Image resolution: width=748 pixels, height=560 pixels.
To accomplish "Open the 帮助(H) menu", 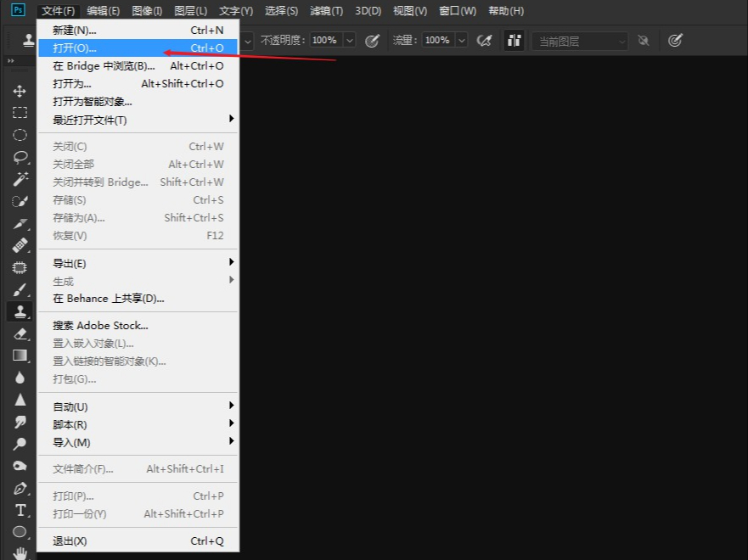I will (506, 10).
